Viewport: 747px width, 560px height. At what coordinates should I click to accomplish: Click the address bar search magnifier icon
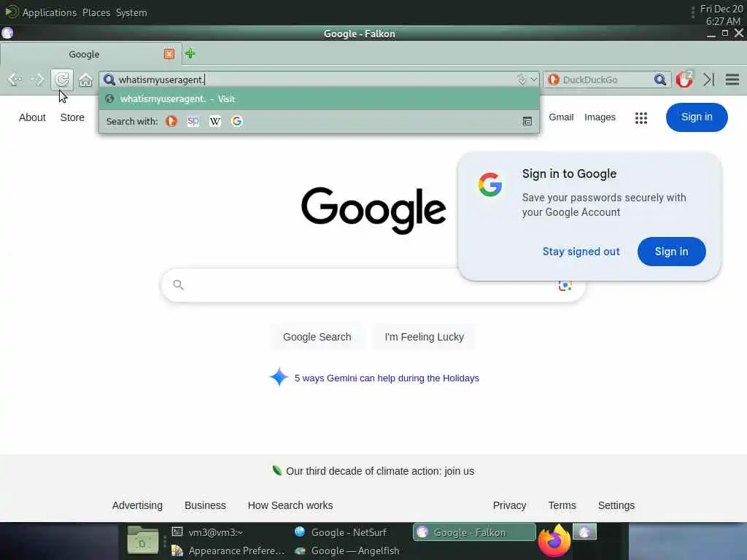(109, 79)
